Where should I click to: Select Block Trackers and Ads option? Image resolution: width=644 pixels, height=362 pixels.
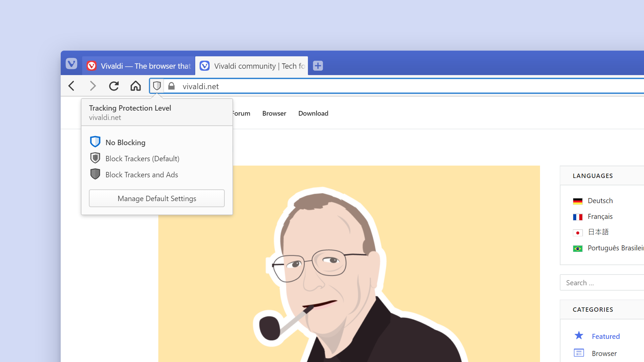click(x=142, y=174)
